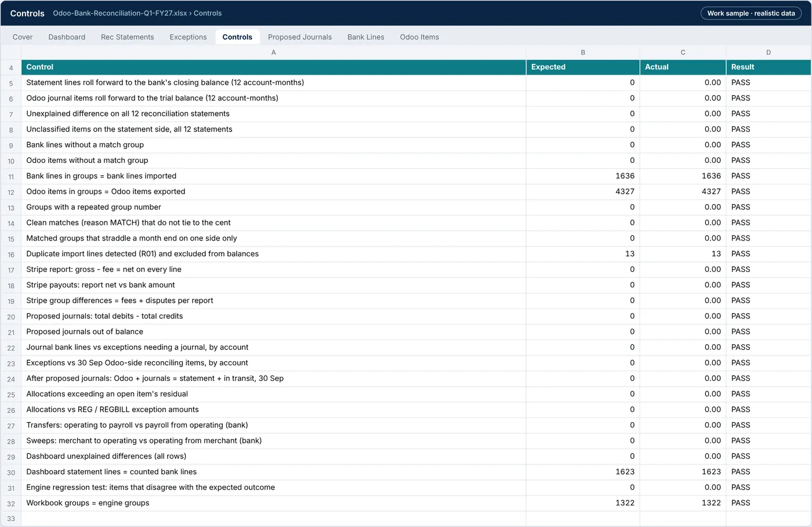Screen dimensions: 812x527
Task: Click Expected value 1636 for bank lines in groups
Action: click(583, 176)
